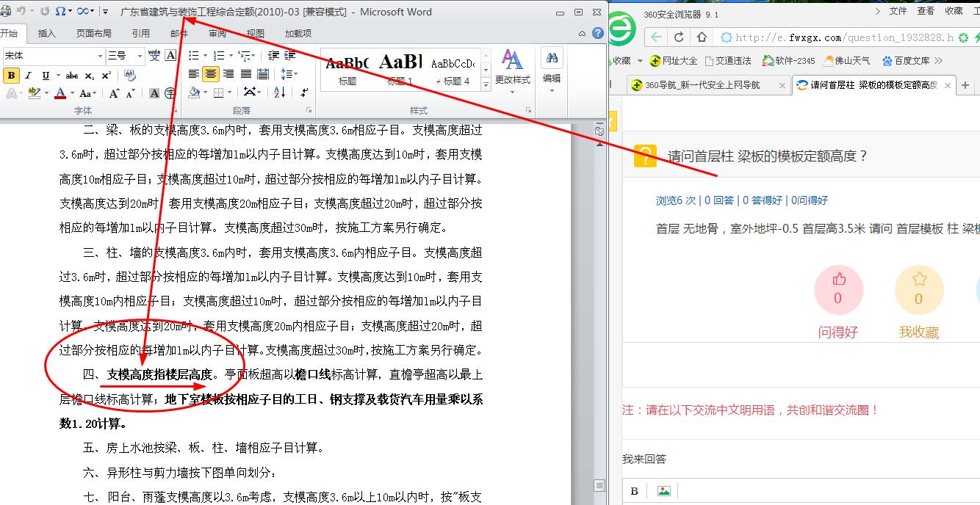Customize Quick Access Toolbar dropdown
980x505 pixels.
point(106,11)
